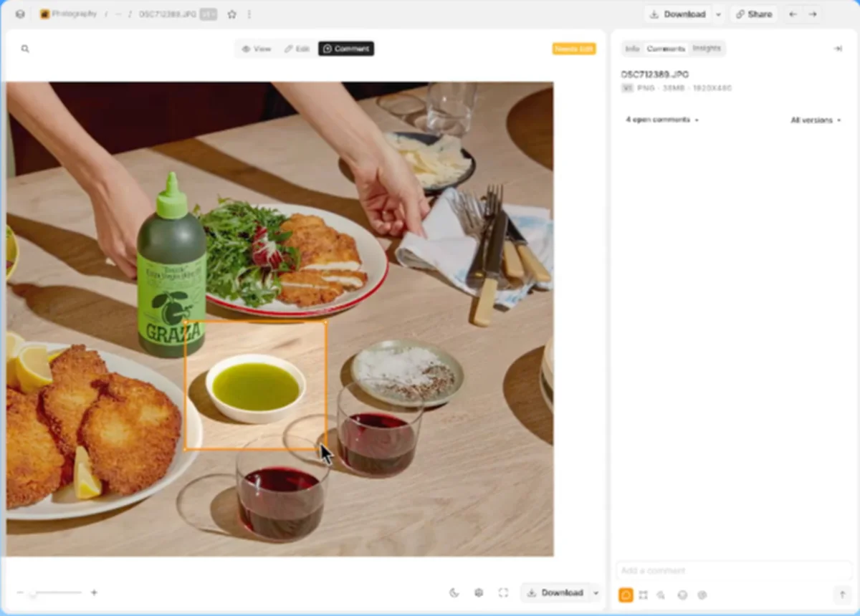
Task: Enter fullscreen with the expand icon
Action: coord(503,592)
